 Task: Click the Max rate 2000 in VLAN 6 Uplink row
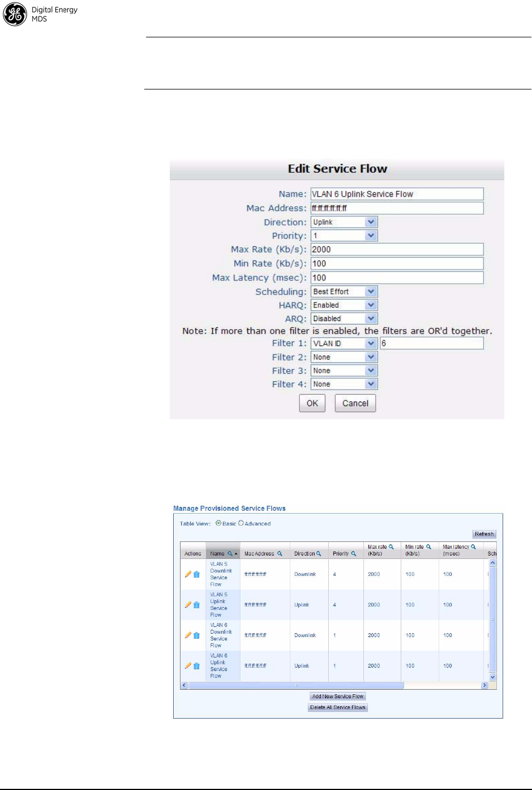[374, 666]
